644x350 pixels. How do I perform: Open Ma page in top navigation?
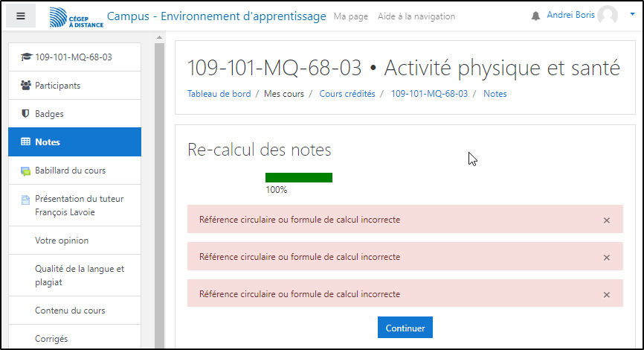pos(351,16)
